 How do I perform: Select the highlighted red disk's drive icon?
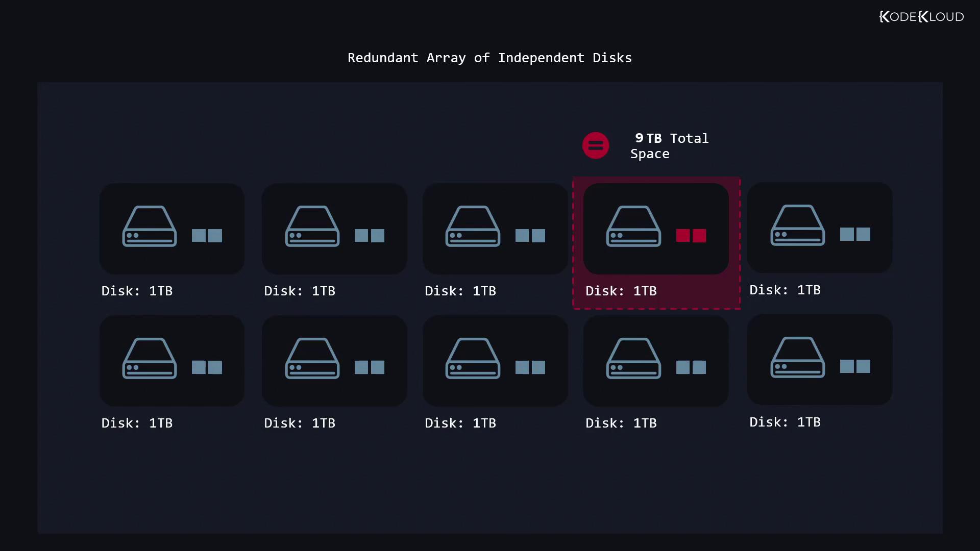[x=633, y=227]
